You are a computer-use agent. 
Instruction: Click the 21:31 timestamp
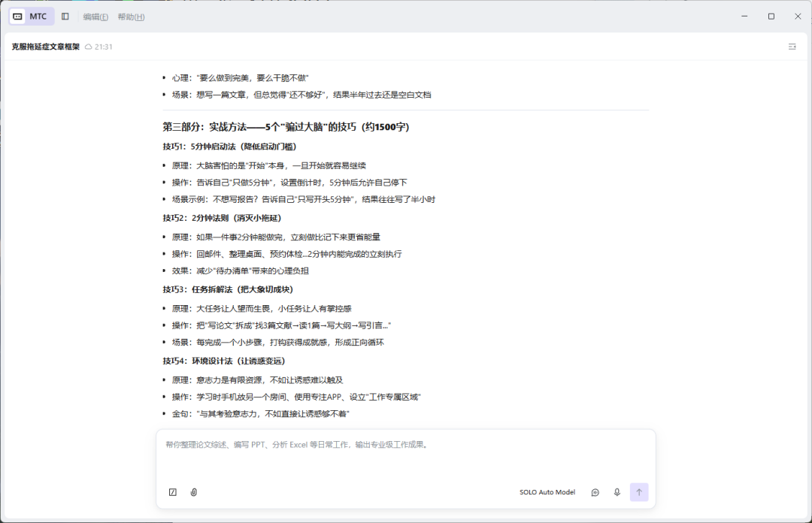(104, 47)
